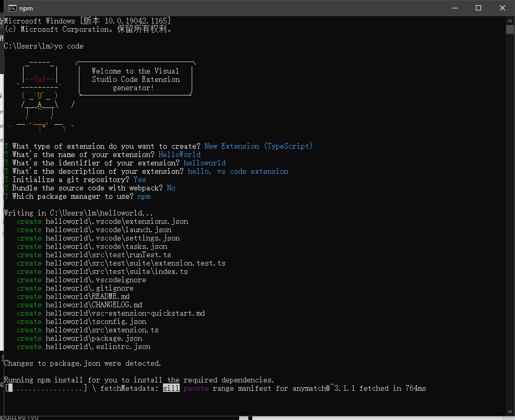515x420 pixels.
Task: Maximize the npm console window
Action: 478,8
